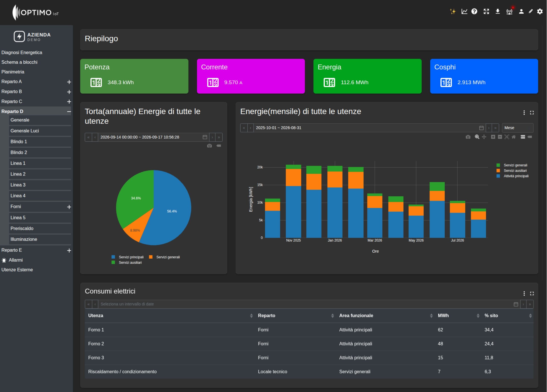Viewport: 547px width, 392px height.
Task: Toggle Attività principali series in bar chart legend
Action: 513,176
